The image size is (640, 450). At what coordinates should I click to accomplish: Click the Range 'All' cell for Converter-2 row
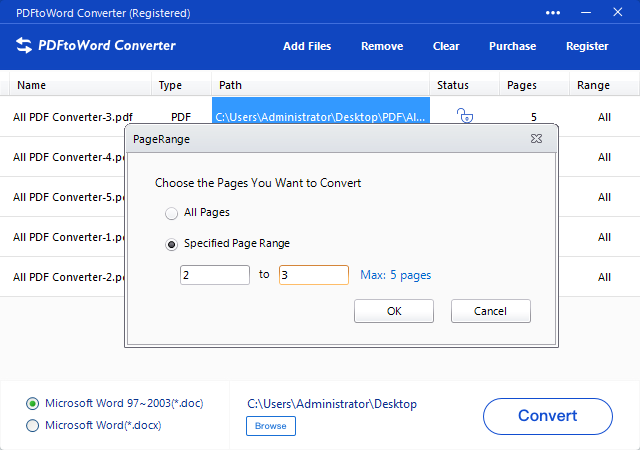(x=604, y=277)
